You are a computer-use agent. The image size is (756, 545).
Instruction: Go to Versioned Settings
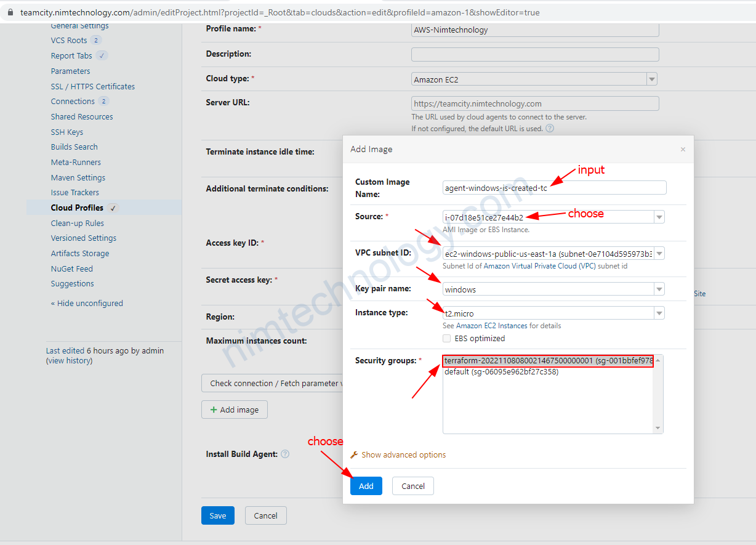click(x=84, y=238)
